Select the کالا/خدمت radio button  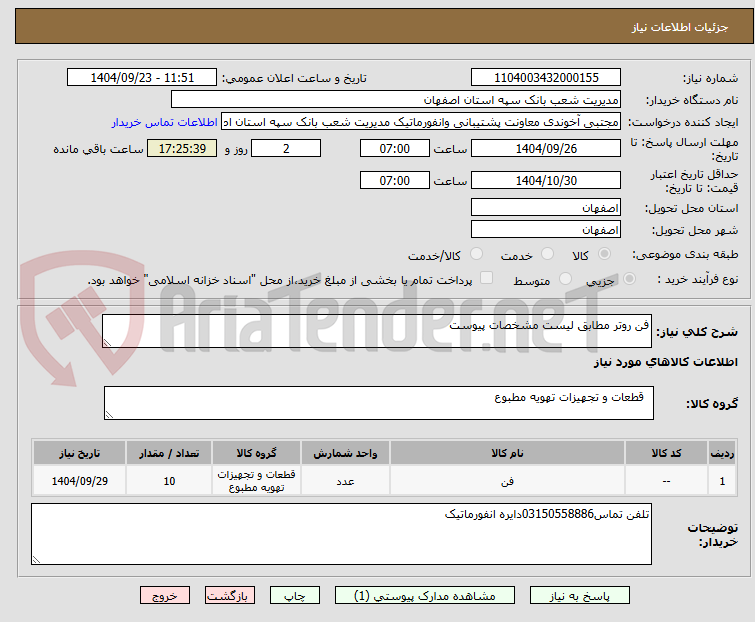(476, 254)
